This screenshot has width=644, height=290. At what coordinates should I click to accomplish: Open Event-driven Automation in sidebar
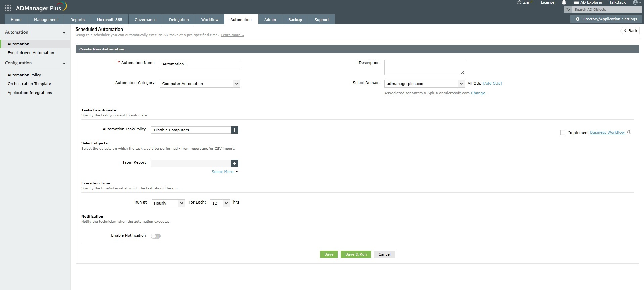point(31,53)
